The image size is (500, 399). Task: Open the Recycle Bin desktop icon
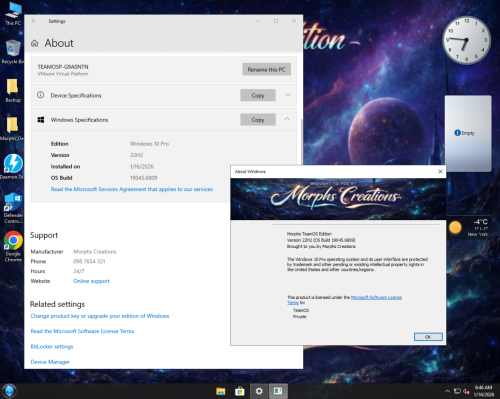[x=13, y=52]
